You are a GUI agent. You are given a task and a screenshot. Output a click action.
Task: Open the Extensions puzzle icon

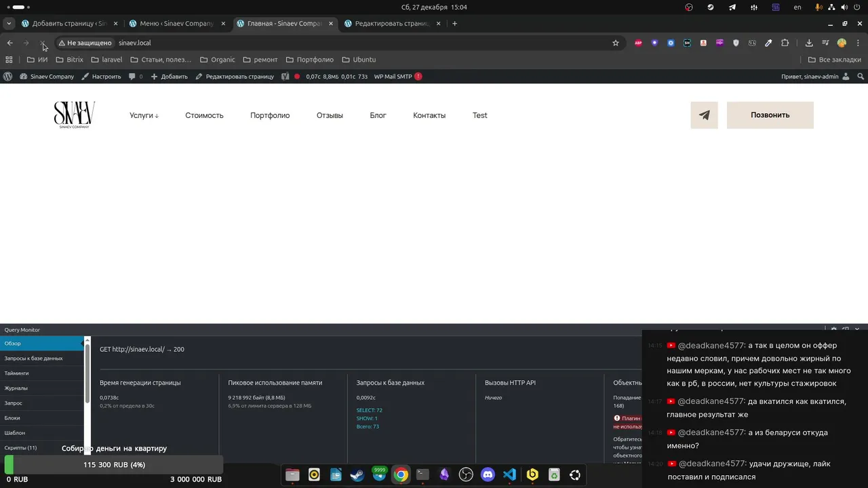point(785,43)
